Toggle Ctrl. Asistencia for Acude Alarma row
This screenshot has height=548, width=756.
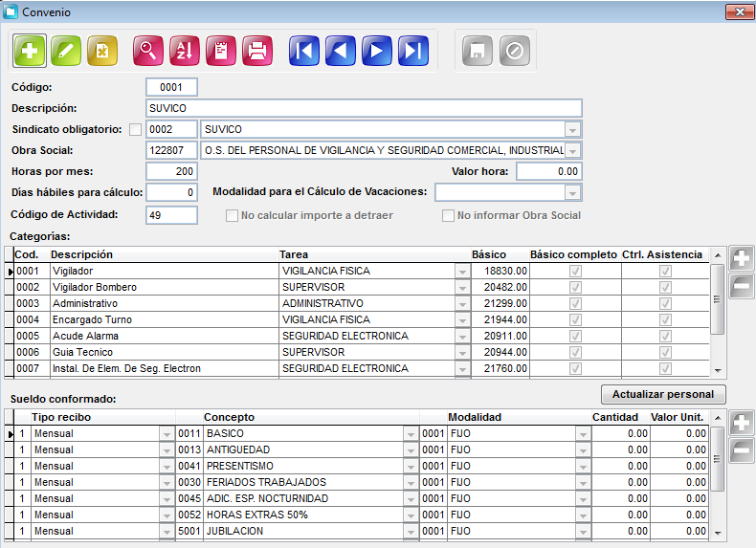pos(665,336)
